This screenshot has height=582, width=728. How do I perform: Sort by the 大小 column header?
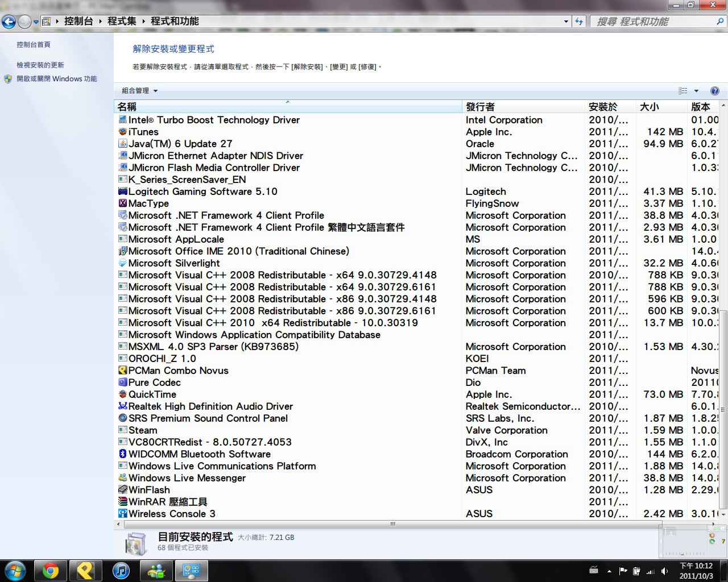[661, 107]
